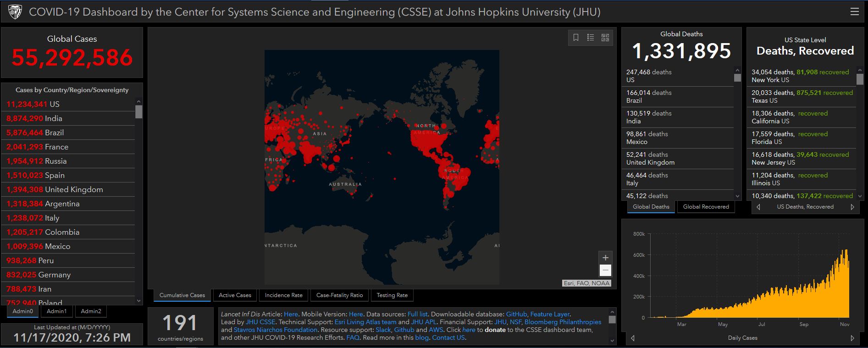The image size is (868, 348).
Task: Switch to Case-Fatality Ratio tab
Action: (339, 295)
